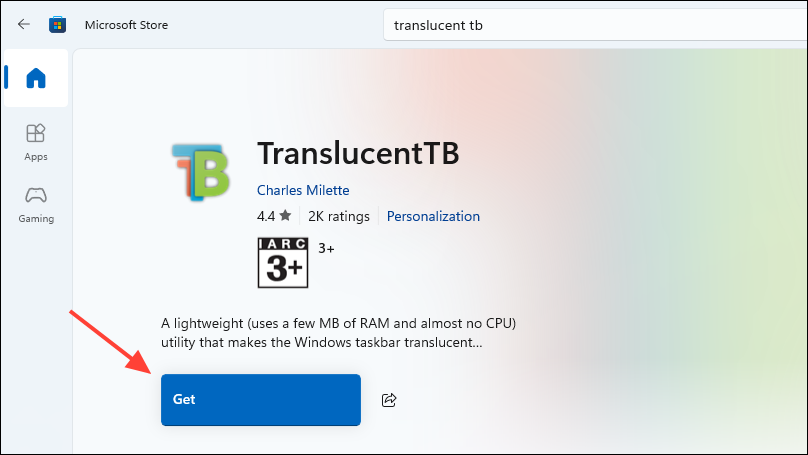Click the star icon beside 4.4

coord(285,215)
